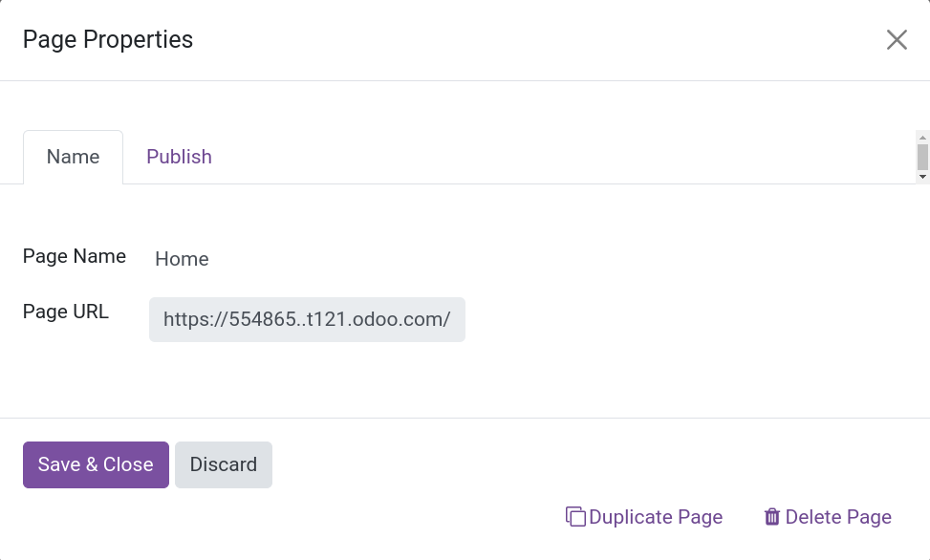Choose the Delete Page link text
The width and height of the screenshot is (930, 560).
pos(838,517)
